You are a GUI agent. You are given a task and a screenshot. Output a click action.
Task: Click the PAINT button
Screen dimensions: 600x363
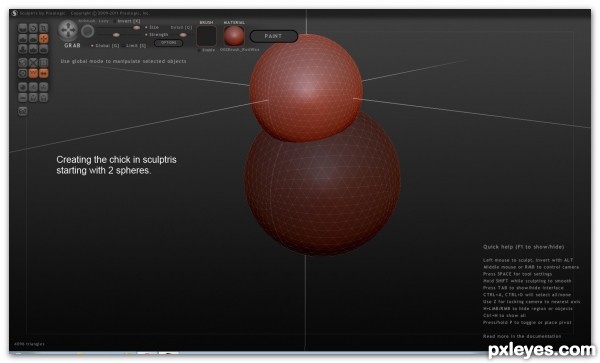(274, 36)
